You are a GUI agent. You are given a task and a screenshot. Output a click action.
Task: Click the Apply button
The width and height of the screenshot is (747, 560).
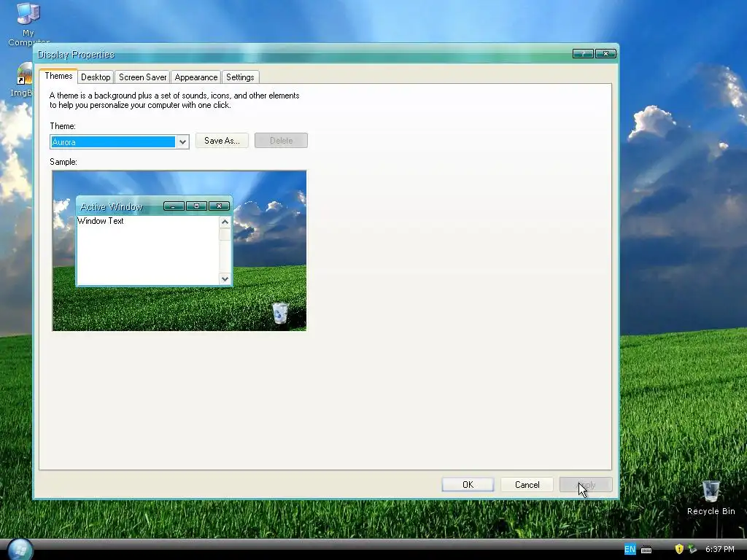[586, 485]
